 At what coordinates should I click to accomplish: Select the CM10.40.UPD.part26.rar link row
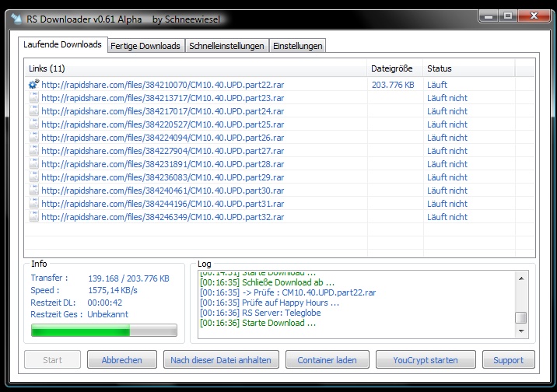click(x=279, y=138)
